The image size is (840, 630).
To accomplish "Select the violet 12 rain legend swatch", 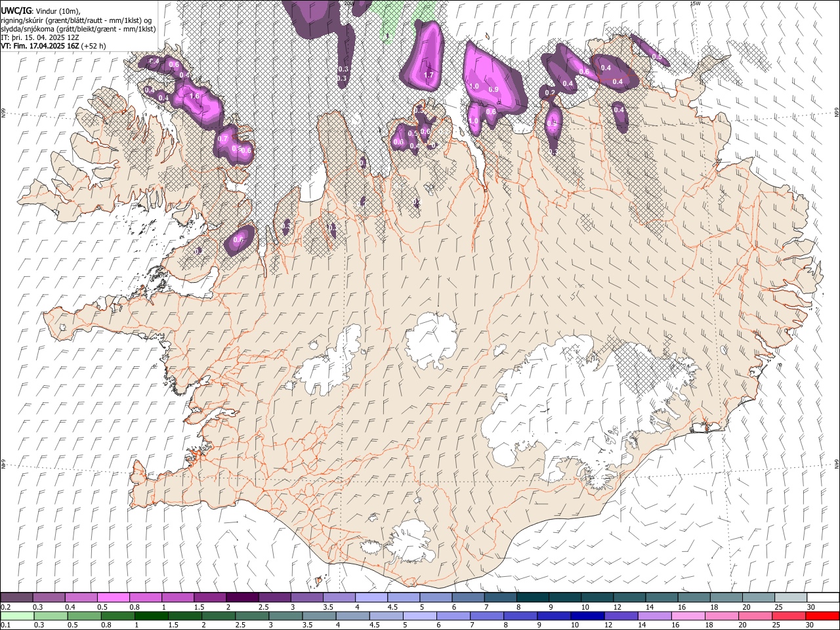I will [x=621, y=616].
